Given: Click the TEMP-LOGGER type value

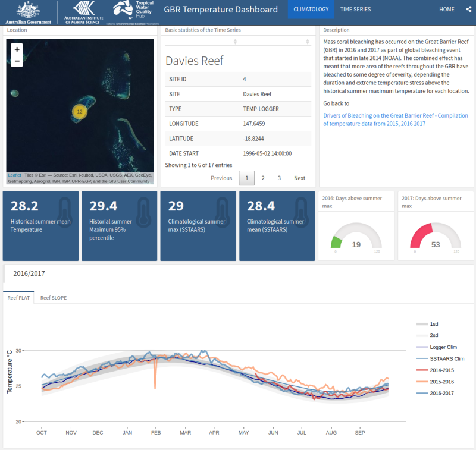Looking at the screenshot, I should tap(261, 109).
